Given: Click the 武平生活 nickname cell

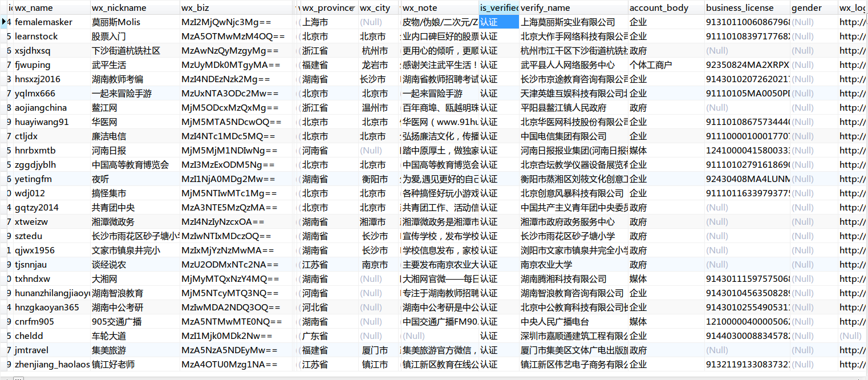Looking at the screenshot, I should point(135,65).
